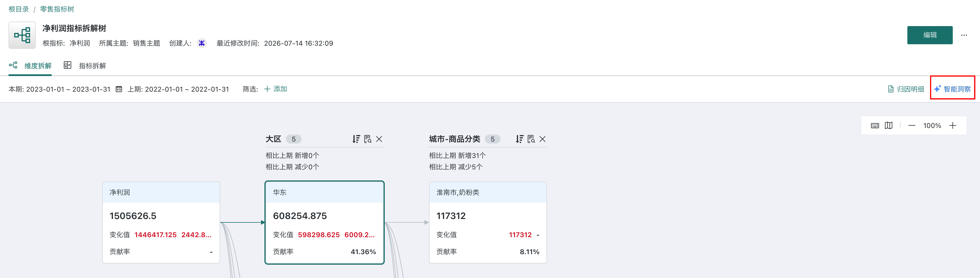This screenshot has height=278, width=980.
Task: Remove the 大区 dimension column
Action: [x=379, y=139]
